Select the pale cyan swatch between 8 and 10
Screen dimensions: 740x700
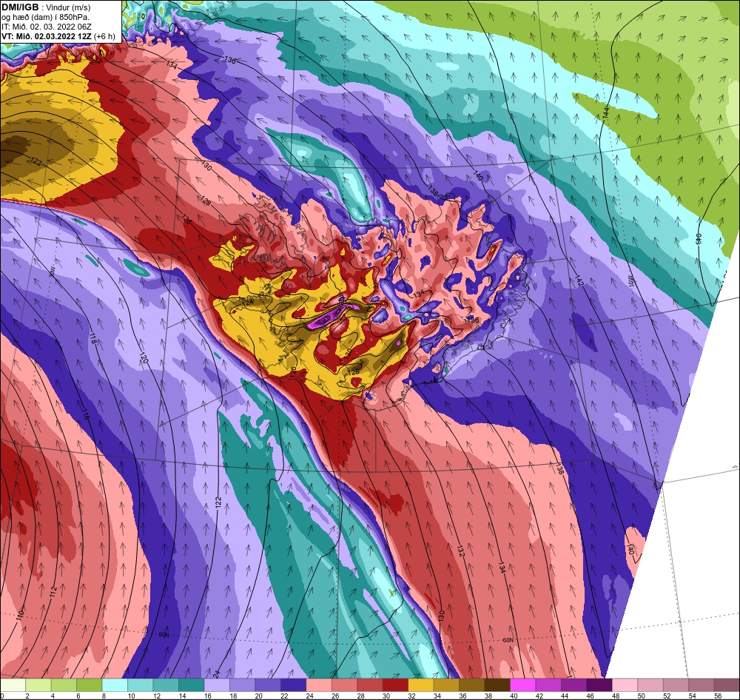(115, 685)
